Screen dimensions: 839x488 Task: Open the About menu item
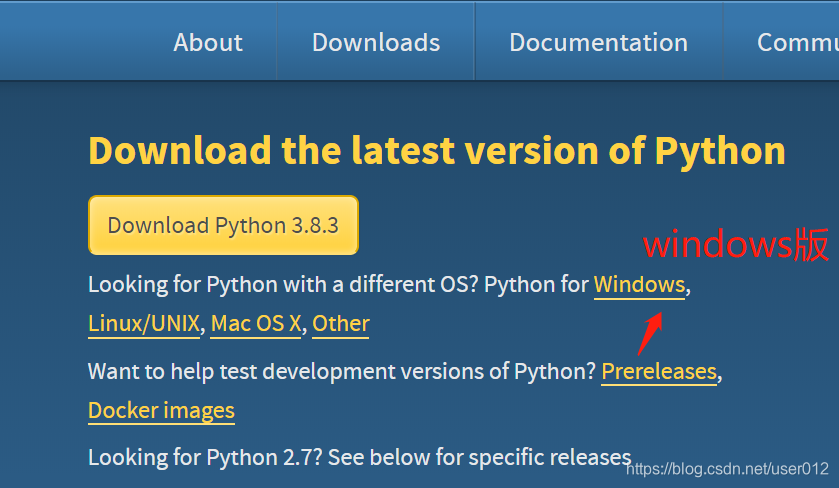[208, 43]
